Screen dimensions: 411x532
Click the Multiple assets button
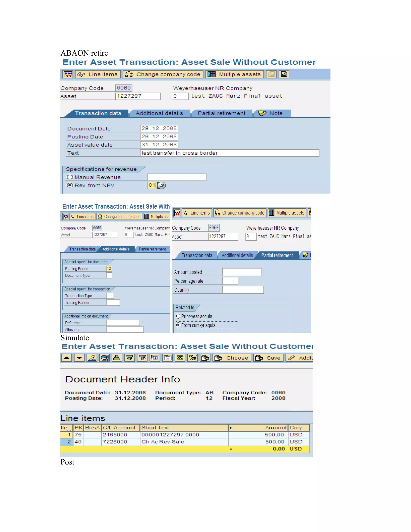235,74
